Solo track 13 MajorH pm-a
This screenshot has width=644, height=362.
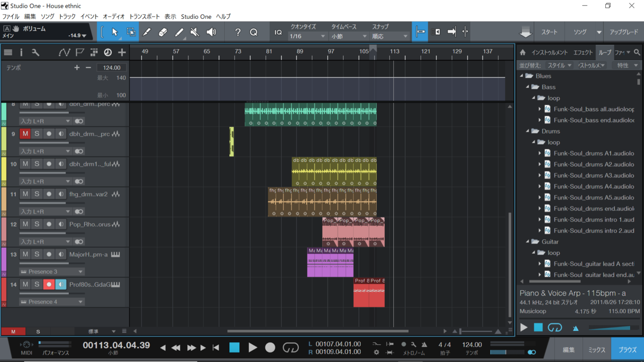[37, 254]
